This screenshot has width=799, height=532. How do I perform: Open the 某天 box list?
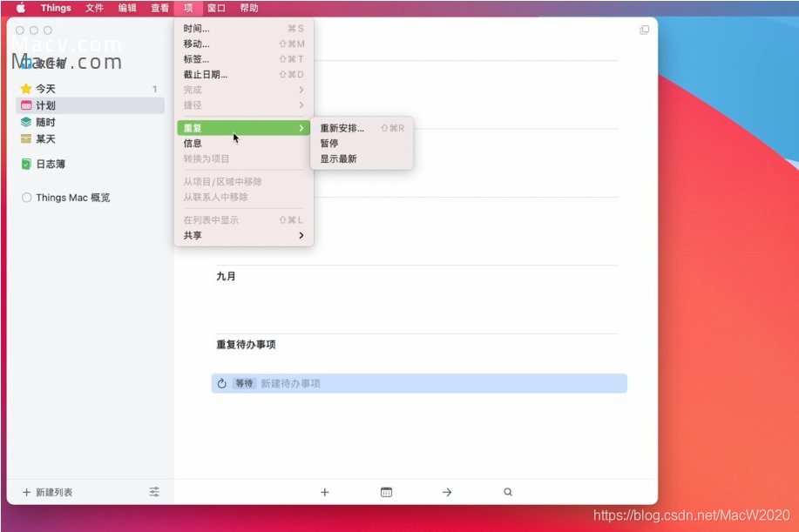pos(25,139)
